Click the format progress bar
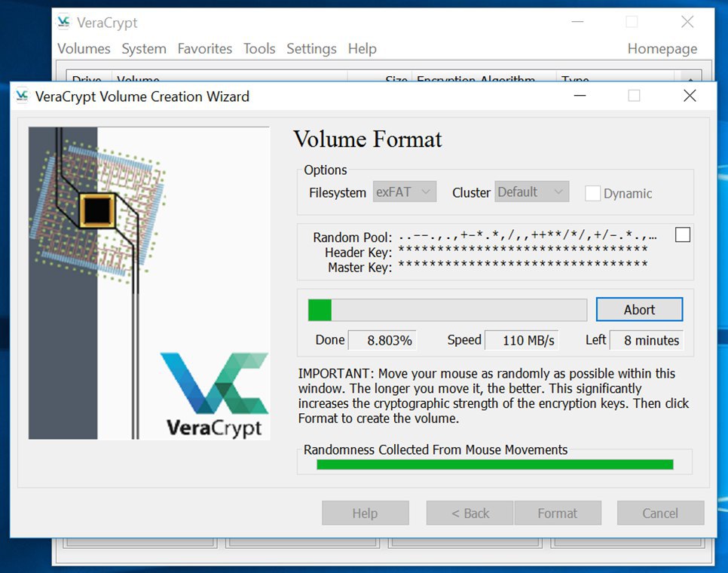Viewport: 728px width, 573px height. [447, 310]
